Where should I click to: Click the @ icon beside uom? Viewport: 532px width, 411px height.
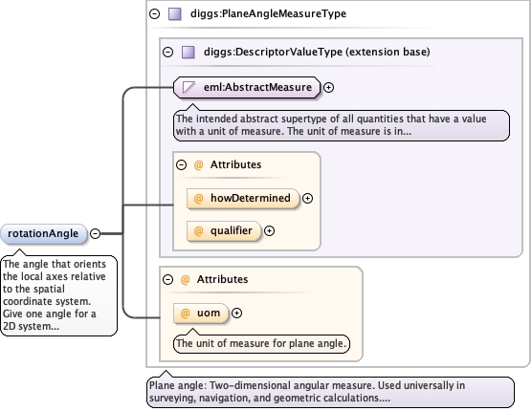click(x=185, y=314)
